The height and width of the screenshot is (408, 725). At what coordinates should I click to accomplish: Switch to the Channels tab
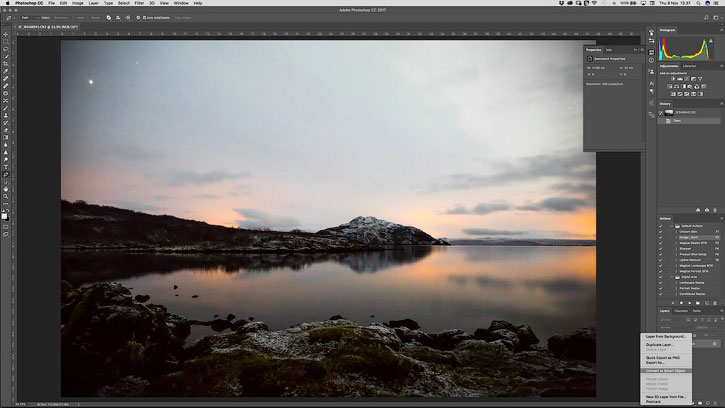(x=680, y=311)
